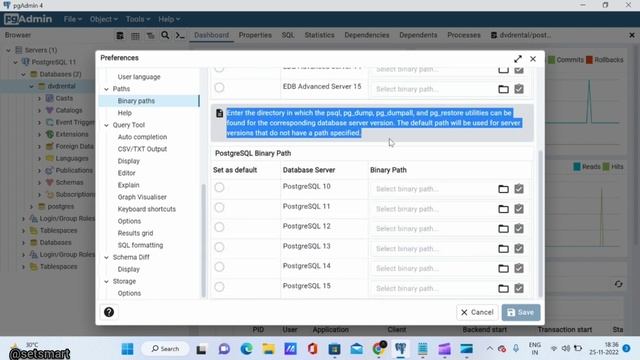Validate the PostgreSQL 14 binary path

click(x=519, y=269)
